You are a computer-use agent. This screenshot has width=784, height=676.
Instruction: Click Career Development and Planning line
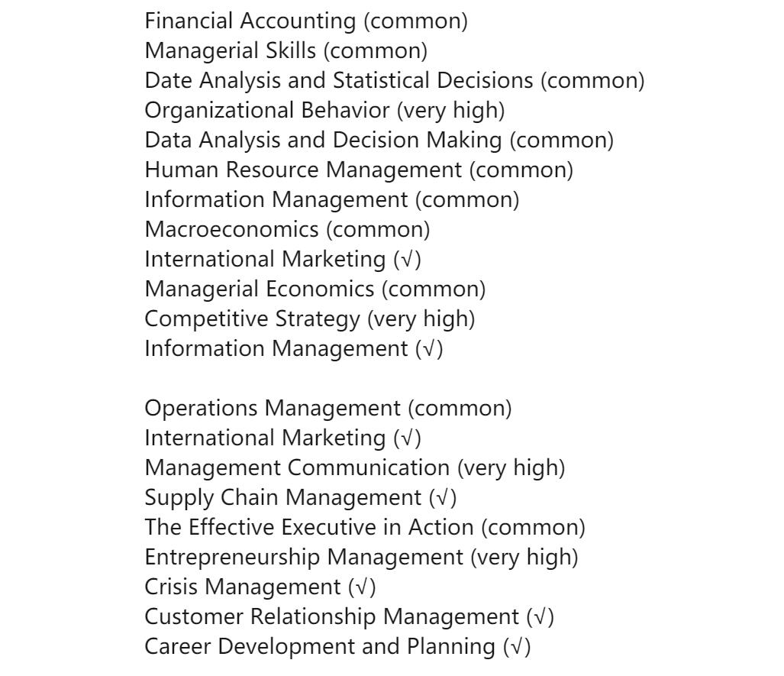tap(337, 646)
